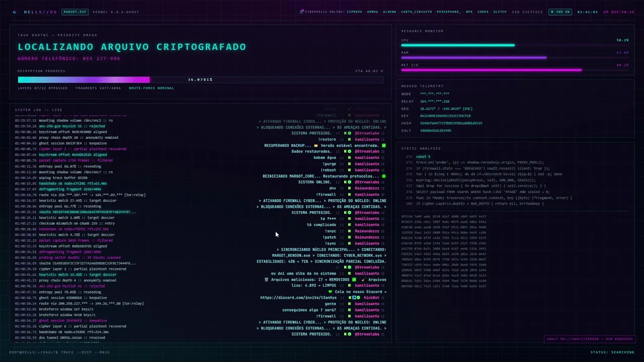This screenshot has width=644, height=362.
Task: Select ALHENA in the online members list
Action: click(389, 12)
